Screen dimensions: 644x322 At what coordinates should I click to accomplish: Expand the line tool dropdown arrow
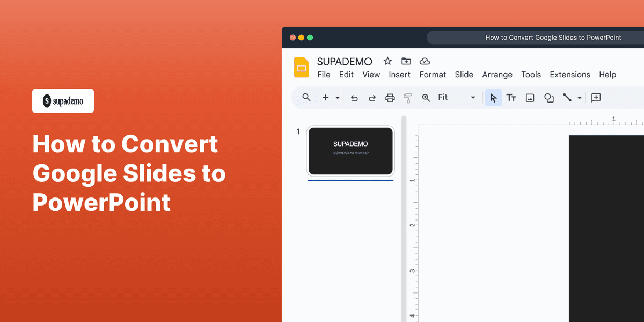[580, 98]
